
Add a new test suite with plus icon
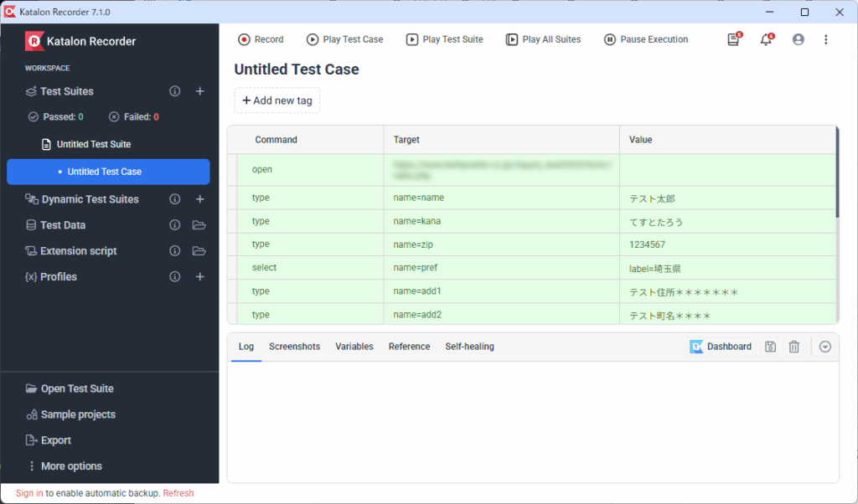tap(199, 91)
